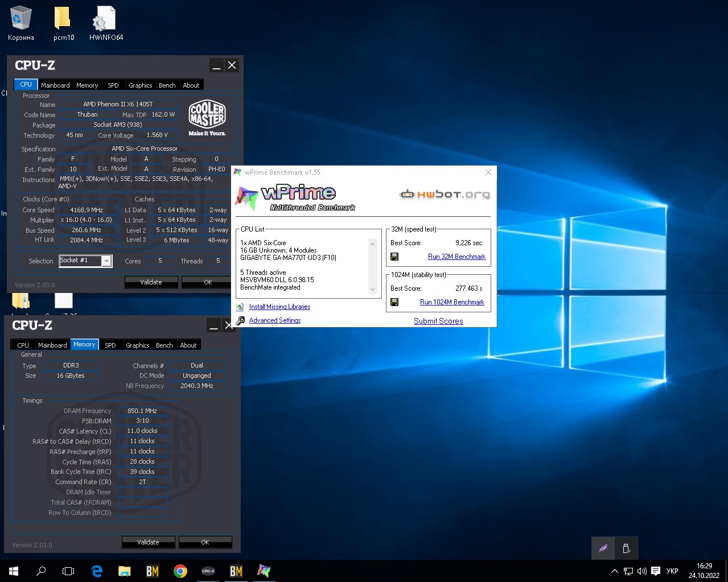
Task: Open the taskbar search magnifier
Action: click(x=41, y=571)
